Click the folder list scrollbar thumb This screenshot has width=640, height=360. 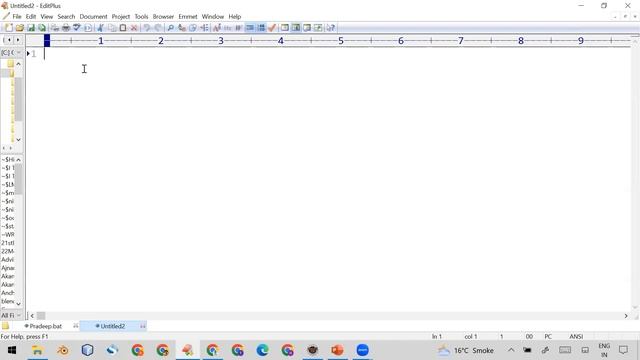coord(18,99)
